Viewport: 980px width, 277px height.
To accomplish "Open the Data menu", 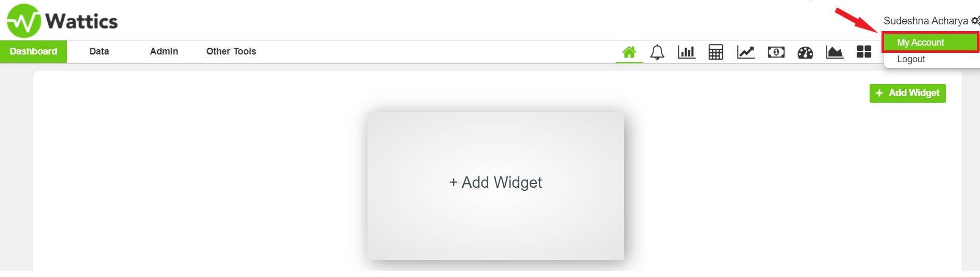I will pyautogui.click(x=99, y=51).
